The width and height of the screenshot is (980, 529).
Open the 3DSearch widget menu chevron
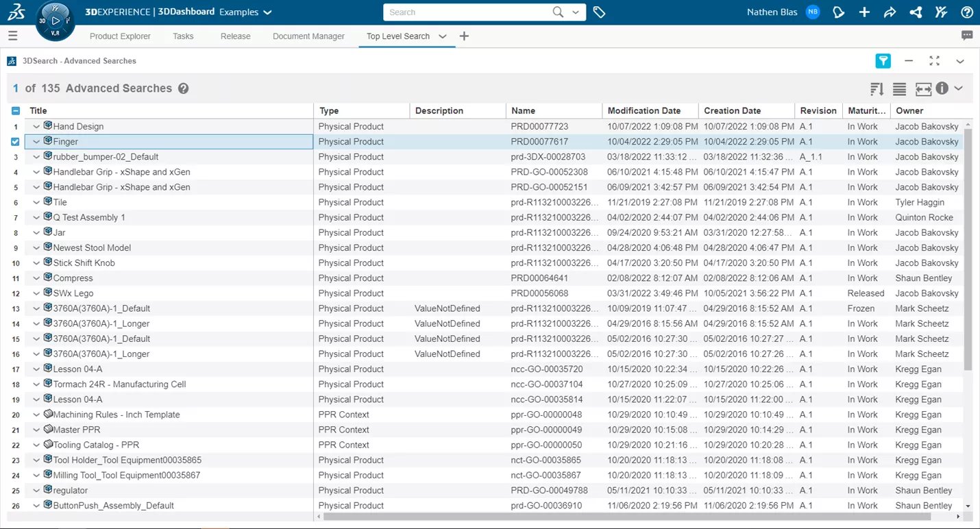(960, 61)
